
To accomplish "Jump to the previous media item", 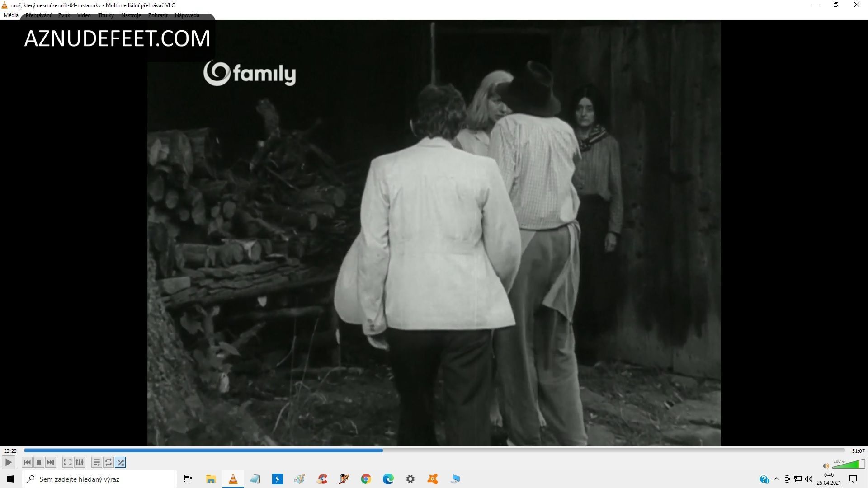I will coord(27,462).
